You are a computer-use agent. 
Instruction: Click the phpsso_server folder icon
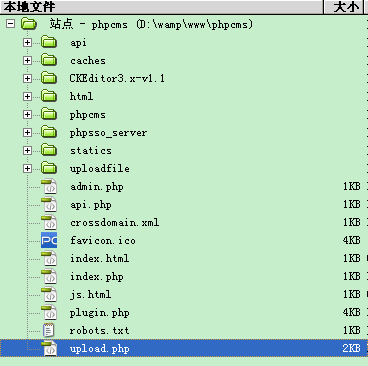[49, 132]
